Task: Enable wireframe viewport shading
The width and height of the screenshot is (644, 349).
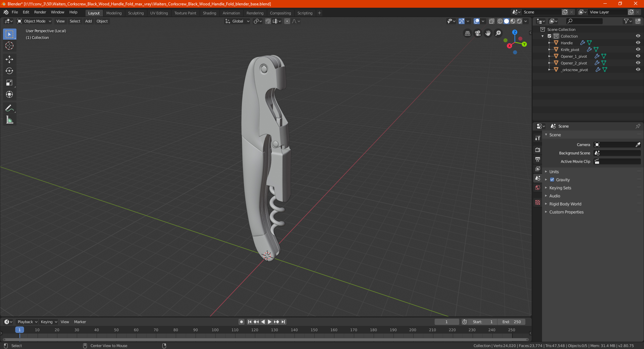Action: [x=500, y=21]
